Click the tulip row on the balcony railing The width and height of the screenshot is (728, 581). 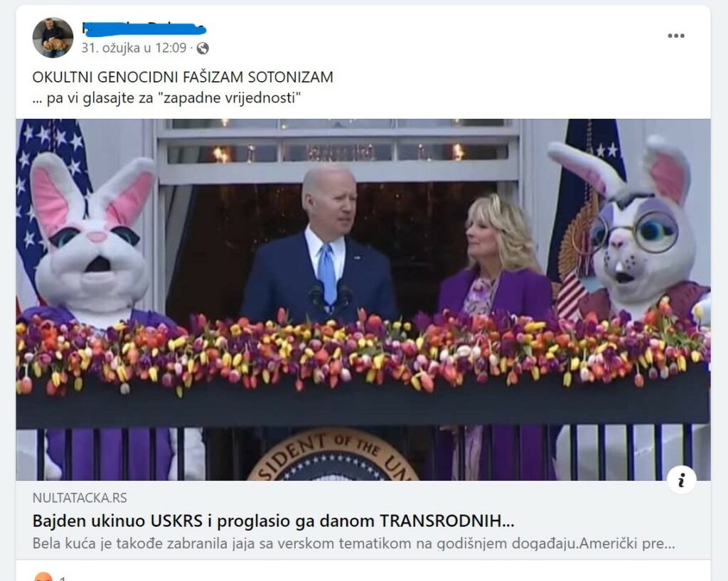pos(363,351)
